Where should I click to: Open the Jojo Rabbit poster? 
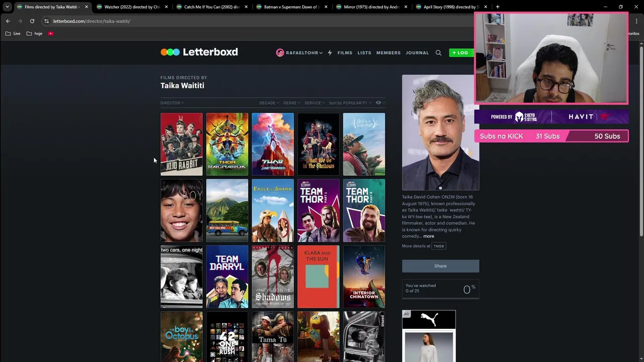tap(182, 144)
